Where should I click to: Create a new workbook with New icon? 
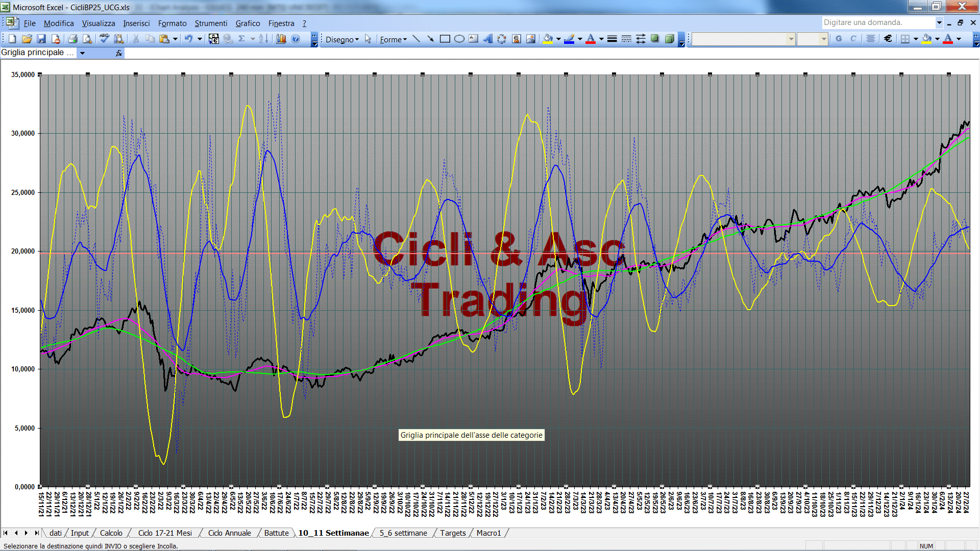tap(12, 39)
